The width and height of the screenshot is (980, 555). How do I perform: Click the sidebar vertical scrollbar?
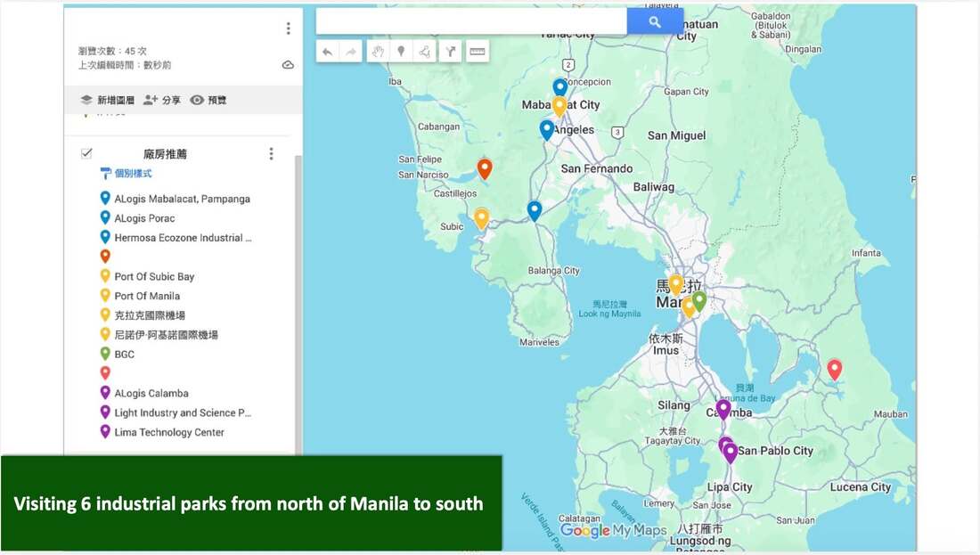point(298,305)
